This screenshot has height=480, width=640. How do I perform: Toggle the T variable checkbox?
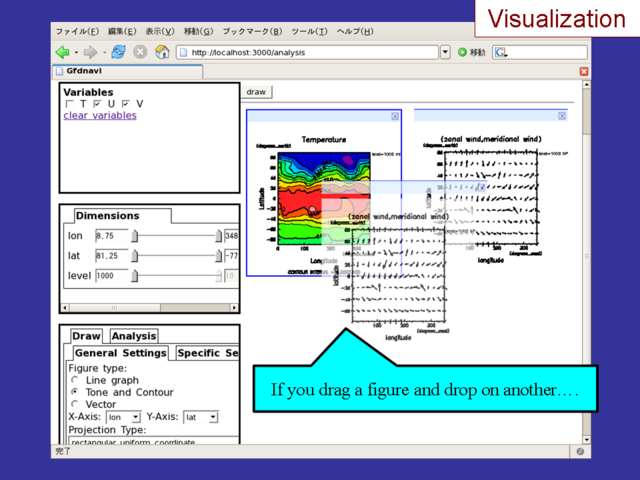(x=69, y=104)
